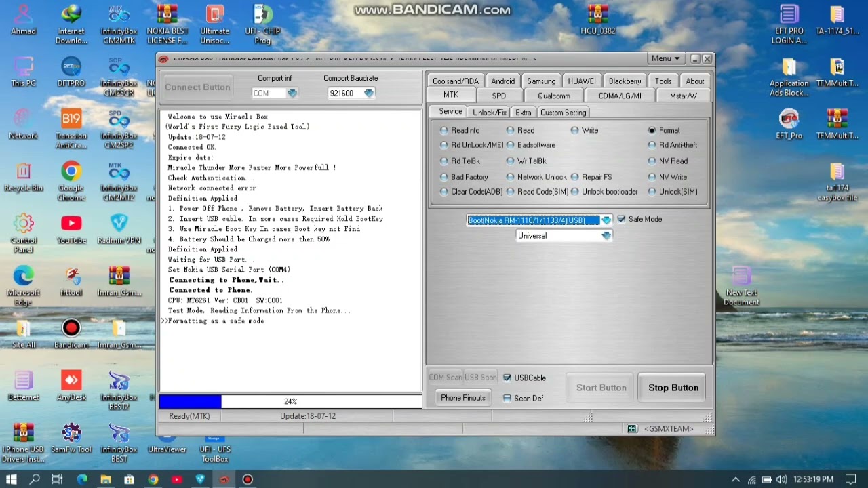Click the USB Scan button
The height and width of the screenshot is (488, 868).
[480, 378]
